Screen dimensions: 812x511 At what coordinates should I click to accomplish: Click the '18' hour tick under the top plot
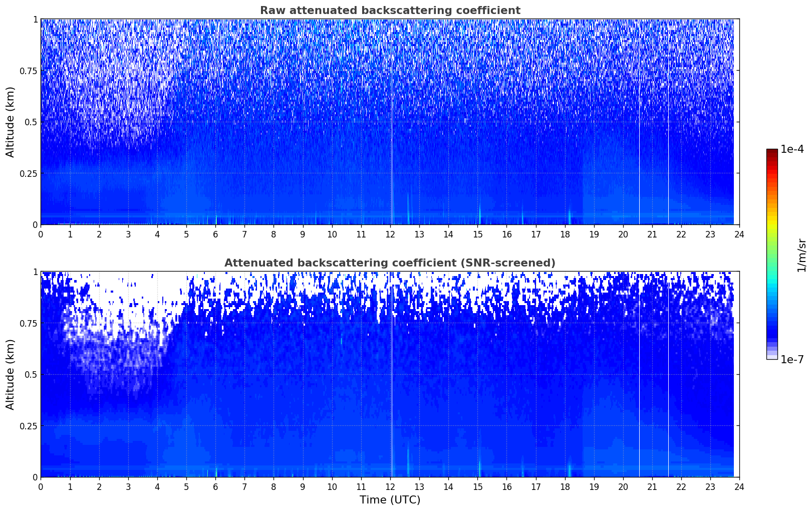[x=565, y=234]
